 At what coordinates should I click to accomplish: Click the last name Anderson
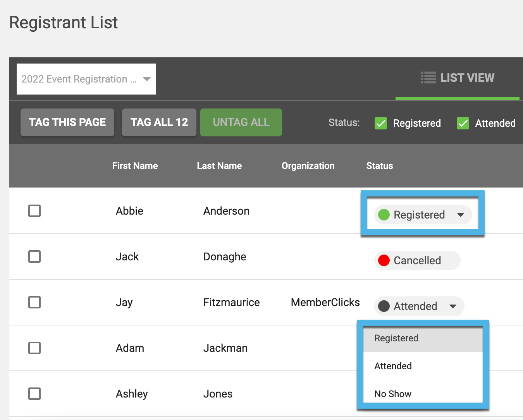click(x=226, y=211)
